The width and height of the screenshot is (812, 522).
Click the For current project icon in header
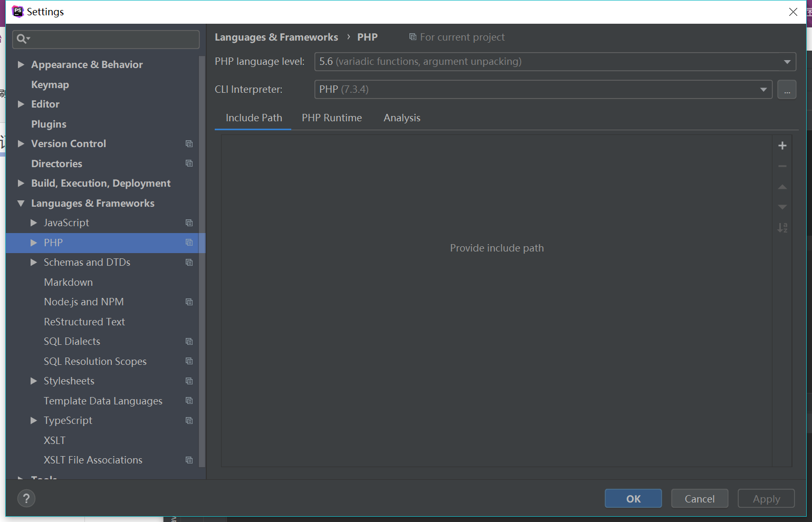click(x=413, y=37)
